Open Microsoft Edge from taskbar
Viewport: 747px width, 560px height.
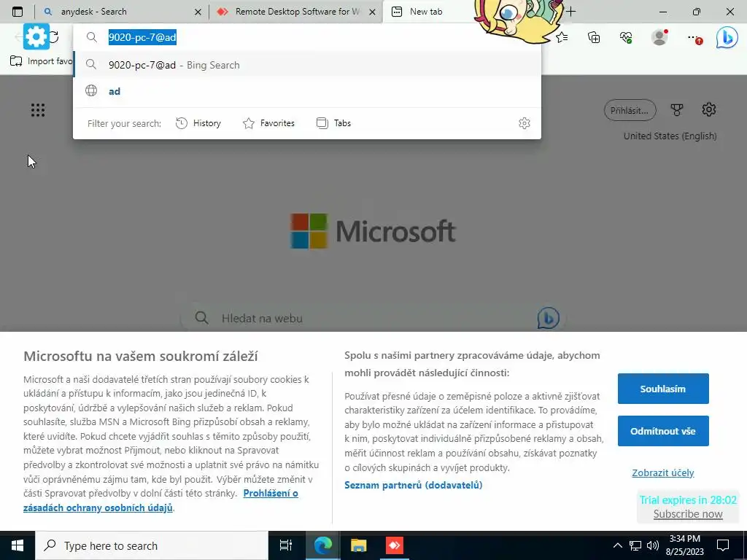322,545
